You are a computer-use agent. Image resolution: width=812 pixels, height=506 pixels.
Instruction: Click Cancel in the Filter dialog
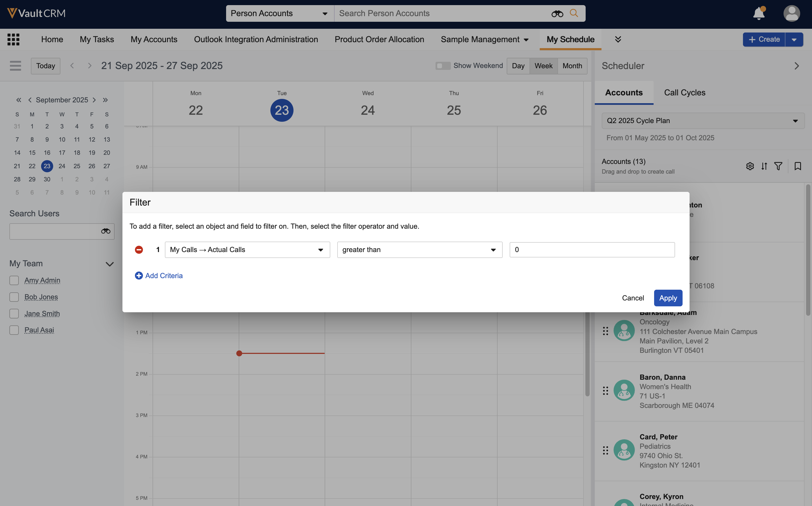click(x=633, y=298)
